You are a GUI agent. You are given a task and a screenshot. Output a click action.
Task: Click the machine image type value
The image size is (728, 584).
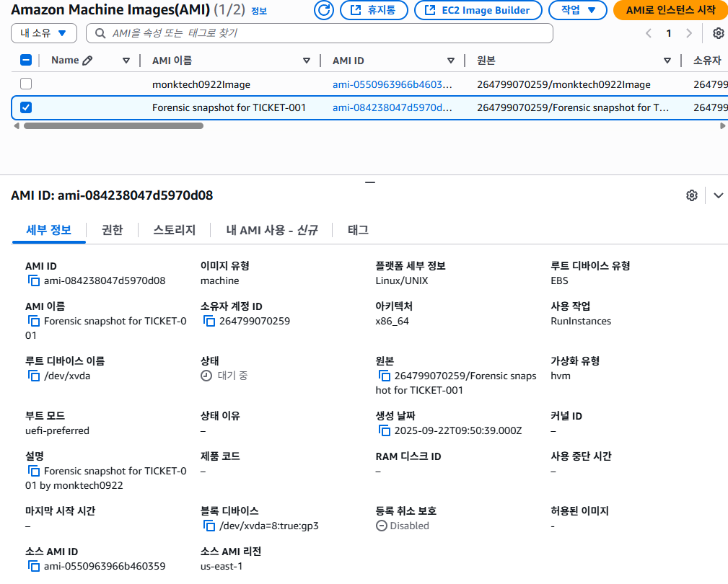(x=219, y=280)
